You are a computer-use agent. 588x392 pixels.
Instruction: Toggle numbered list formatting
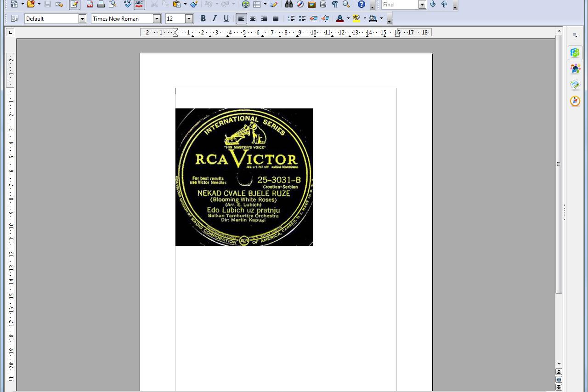point(291,19)
